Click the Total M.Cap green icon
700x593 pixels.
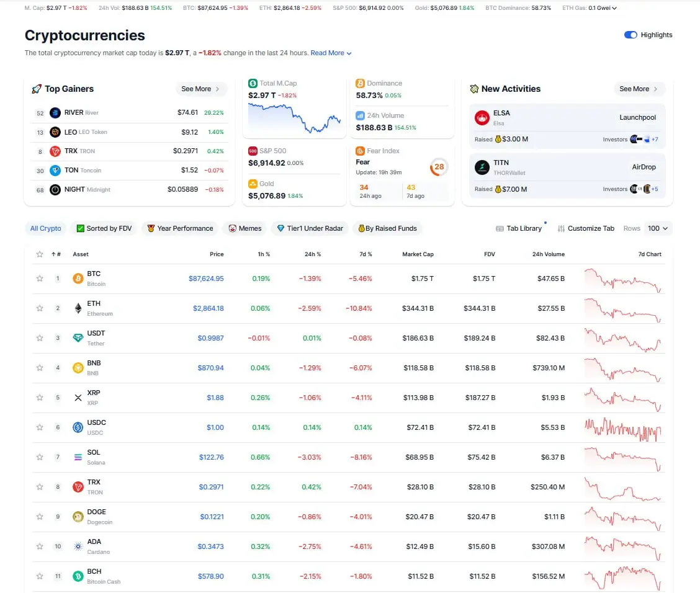[253, 83]
